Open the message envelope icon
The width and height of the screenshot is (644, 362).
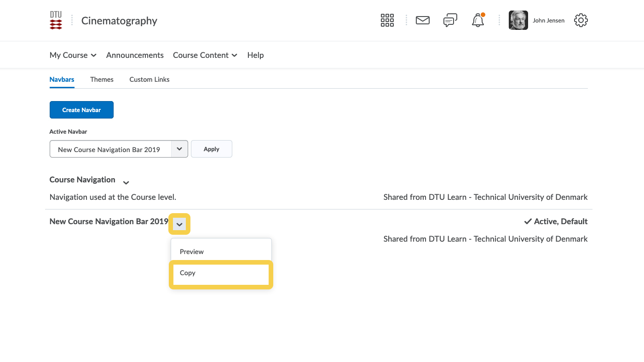tap(422, 20)
